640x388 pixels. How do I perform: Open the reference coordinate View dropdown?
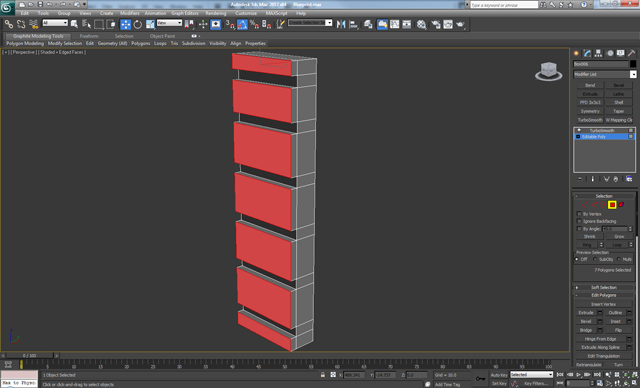[169, 23]
